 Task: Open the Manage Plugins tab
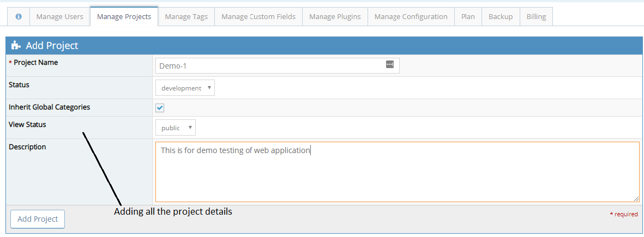click(335, 16)
